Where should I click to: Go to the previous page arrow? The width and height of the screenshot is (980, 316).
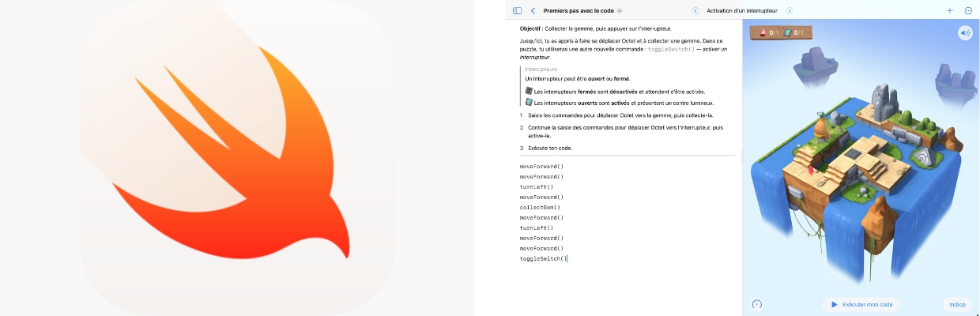[x=695, y=11]
